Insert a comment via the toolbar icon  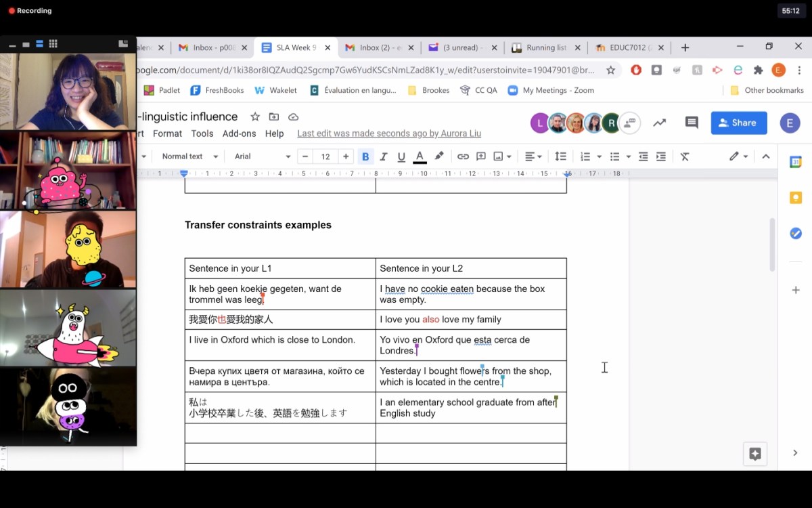pyautogui.click(x=481, y=156)
